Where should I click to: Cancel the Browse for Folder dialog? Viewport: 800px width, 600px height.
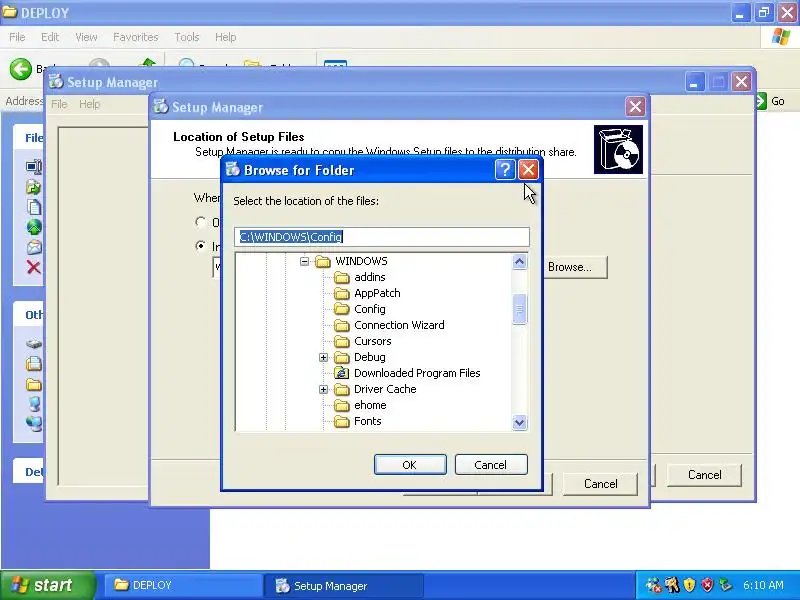[x=490, y=465]
